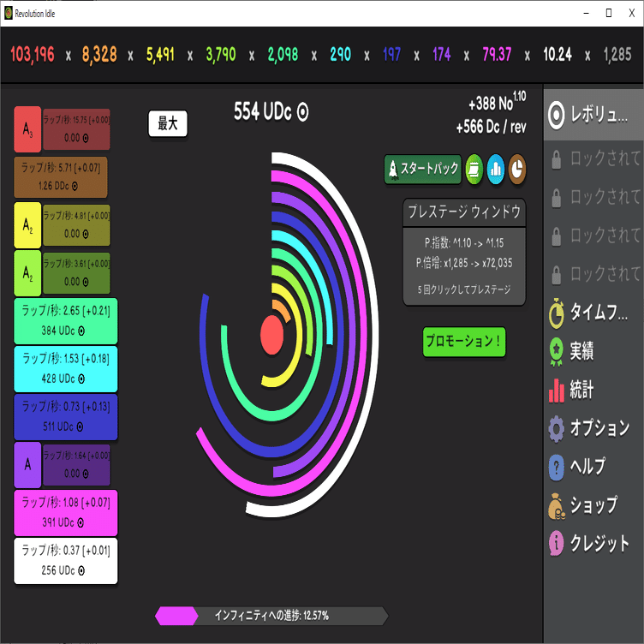644x644 pixels.
Task: Click the 8,328 orange multiplier value
Action: point(99,54)
